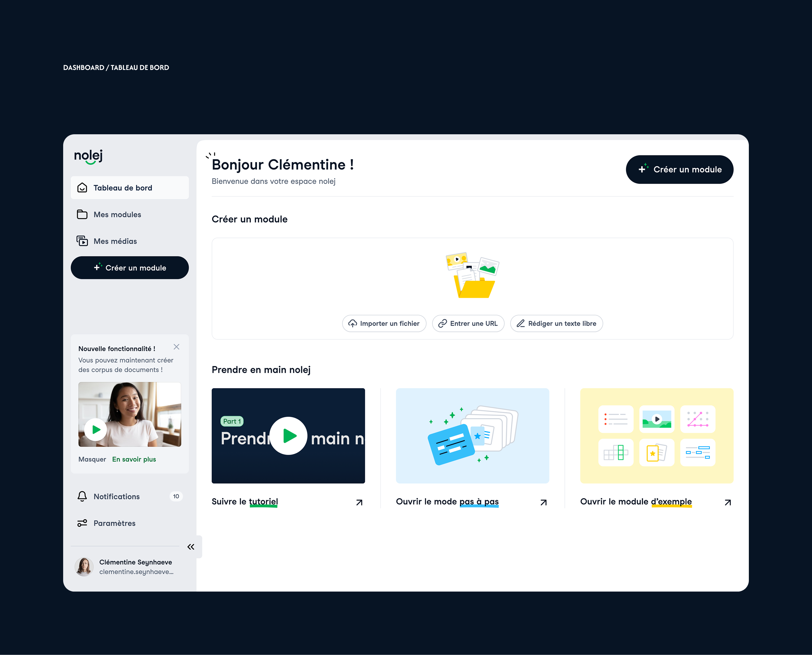Click the video activity icon in the example module card
812x655 pixels.
[x=657, y=419]
